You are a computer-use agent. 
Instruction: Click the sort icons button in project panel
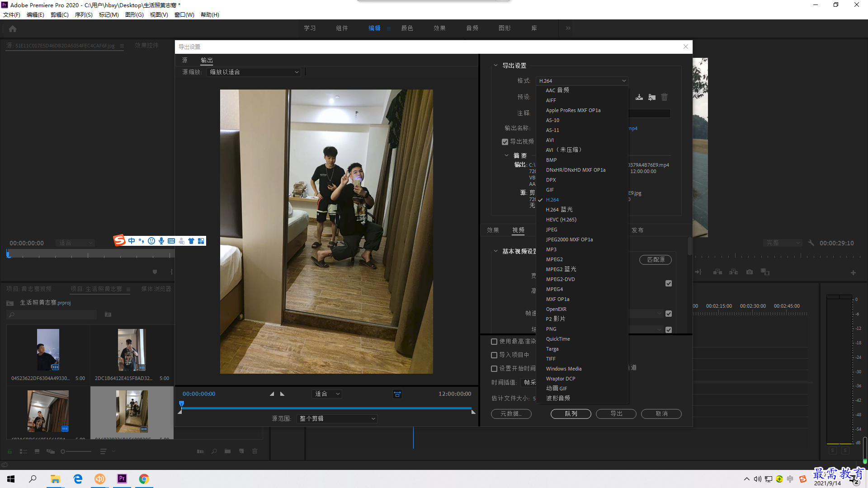point(104,451)
